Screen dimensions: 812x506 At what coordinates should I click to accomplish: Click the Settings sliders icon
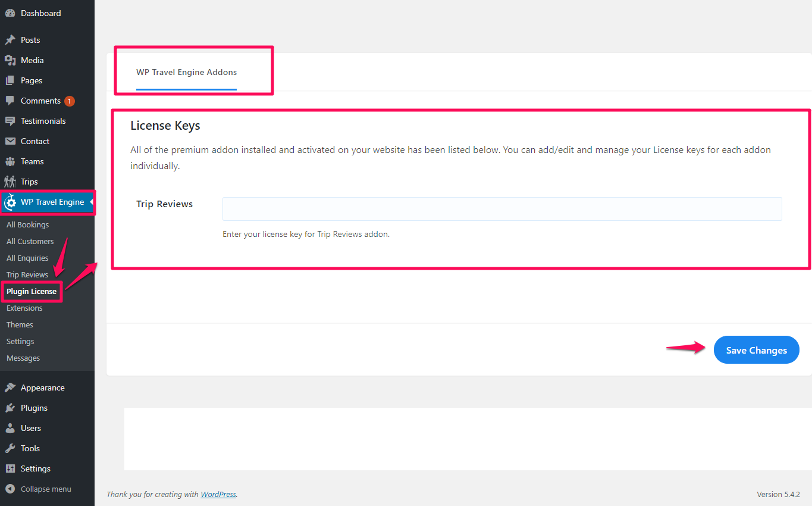[x=10, y=468]
